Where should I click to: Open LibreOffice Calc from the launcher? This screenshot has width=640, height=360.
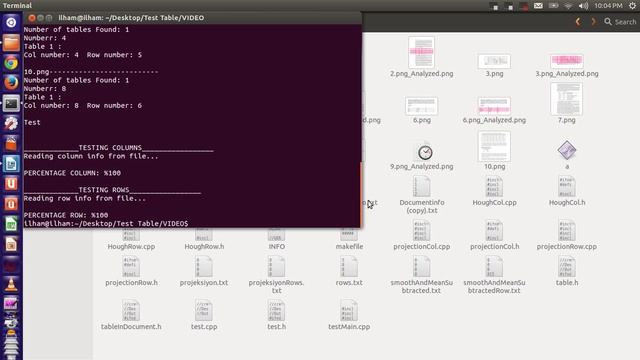click(x=11, y=224)
